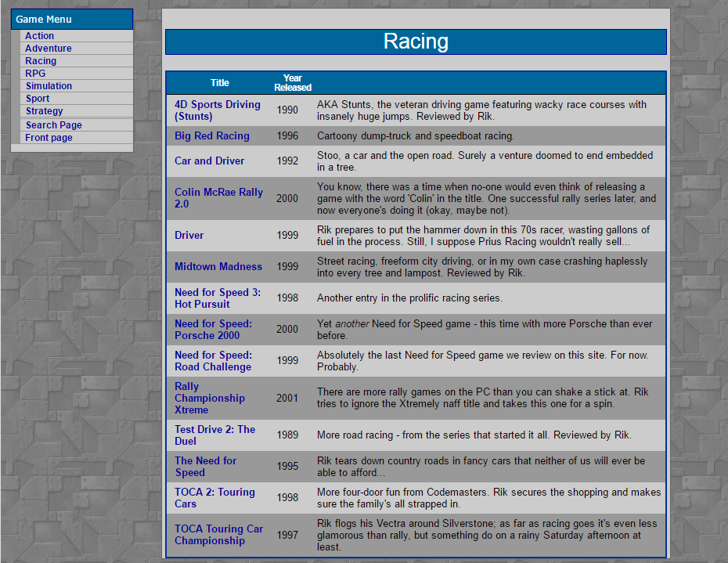
Task: Return to the Front page
Action: [49, 138]
